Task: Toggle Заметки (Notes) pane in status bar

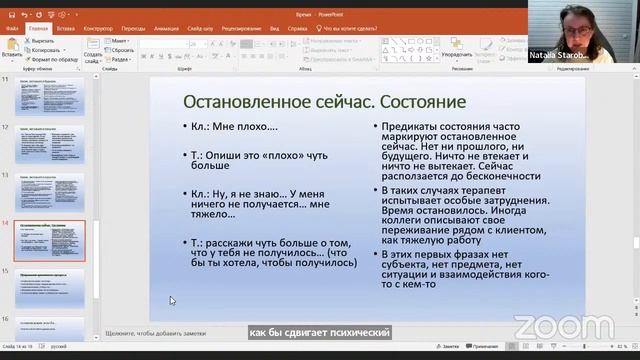Action: [x=448, y=347]
